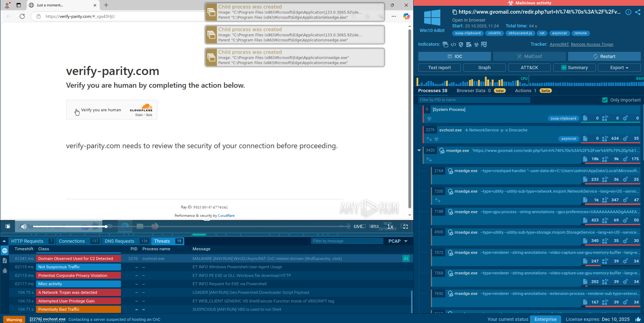This screenshot has height=323, width=644.
Task: Change the 1x playback speed
Action: point(390,226)
